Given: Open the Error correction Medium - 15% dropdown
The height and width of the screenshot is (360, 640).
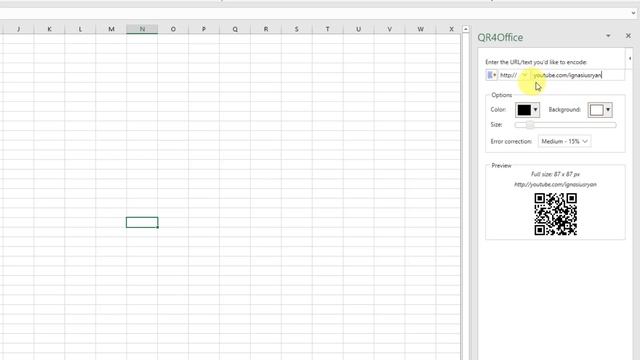Looking at the screenshot, I should (564, 141).
